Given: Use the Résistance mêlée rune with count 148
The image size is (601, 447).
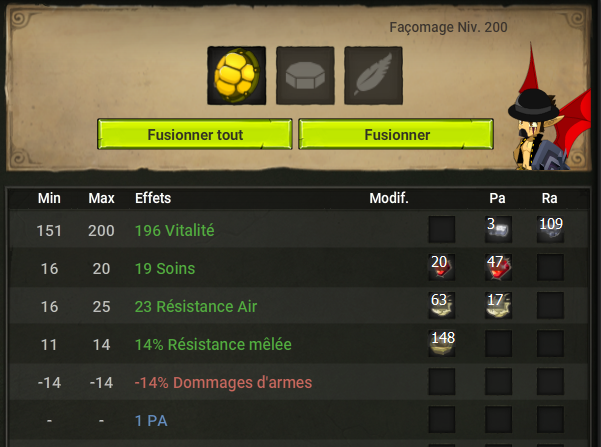Looking at the screenshot, I should click(x=442, y=343).
